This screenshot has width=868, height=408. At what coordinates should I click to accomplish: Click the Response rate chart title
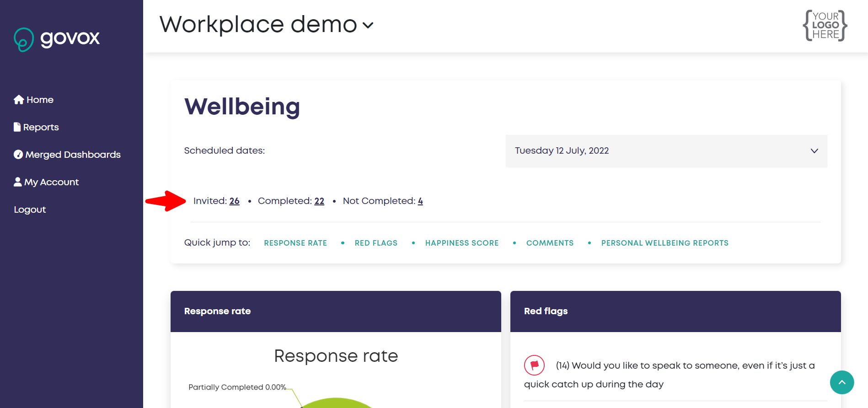[x=336, y=356]
